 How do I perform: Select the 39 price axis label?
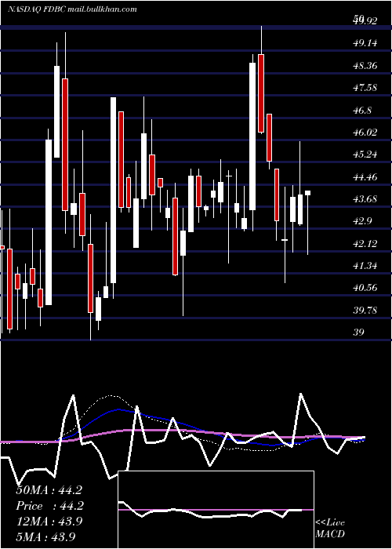click(359, 333)
